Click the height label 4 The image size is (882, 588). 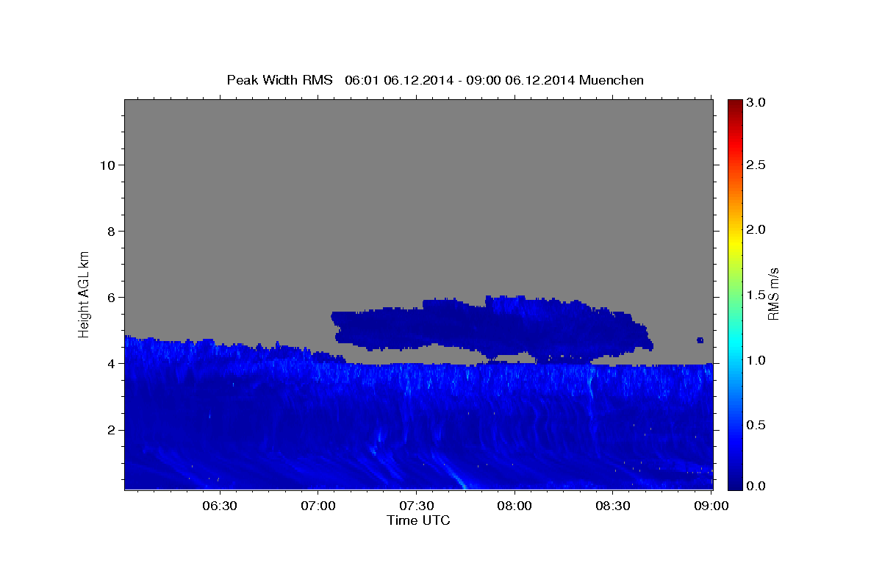(110, 363)
